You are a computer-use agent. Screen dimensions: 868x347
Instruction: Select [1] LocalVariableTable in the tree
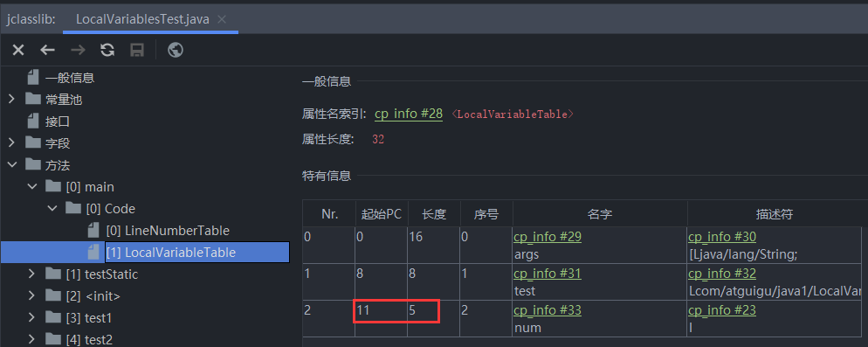click(170, 253)
